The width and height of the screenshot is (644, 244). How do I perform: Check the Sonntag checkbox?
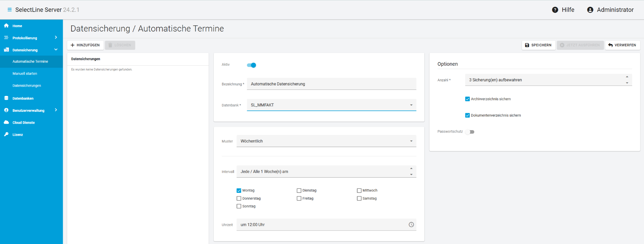click(x=239, y=206)
